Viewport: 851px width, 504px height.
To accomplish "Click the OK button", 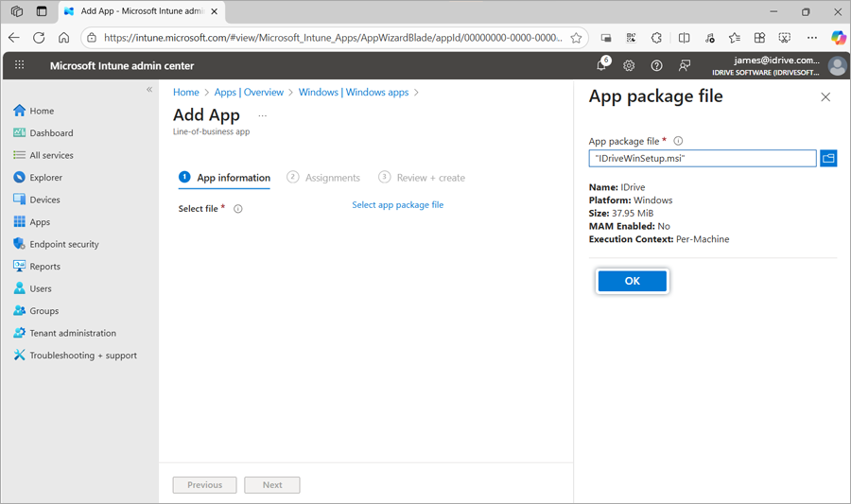I will tap(633, 281).
